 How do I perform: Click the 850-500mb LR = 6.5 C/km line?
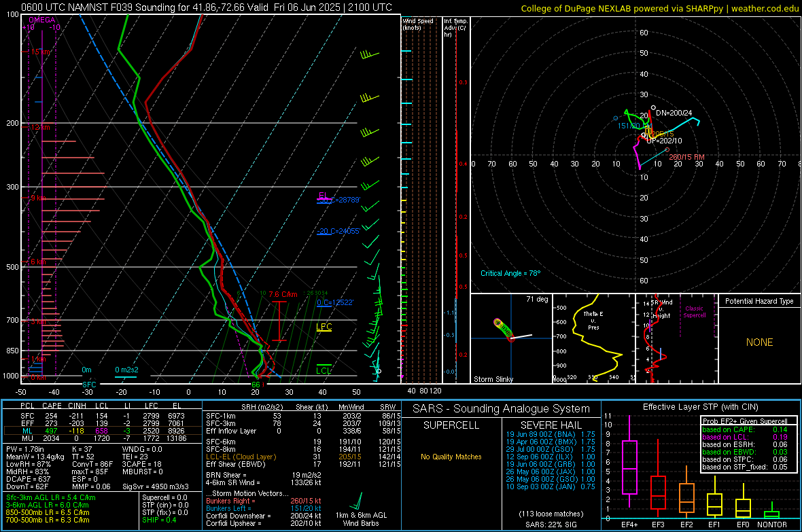pos(48,512)
